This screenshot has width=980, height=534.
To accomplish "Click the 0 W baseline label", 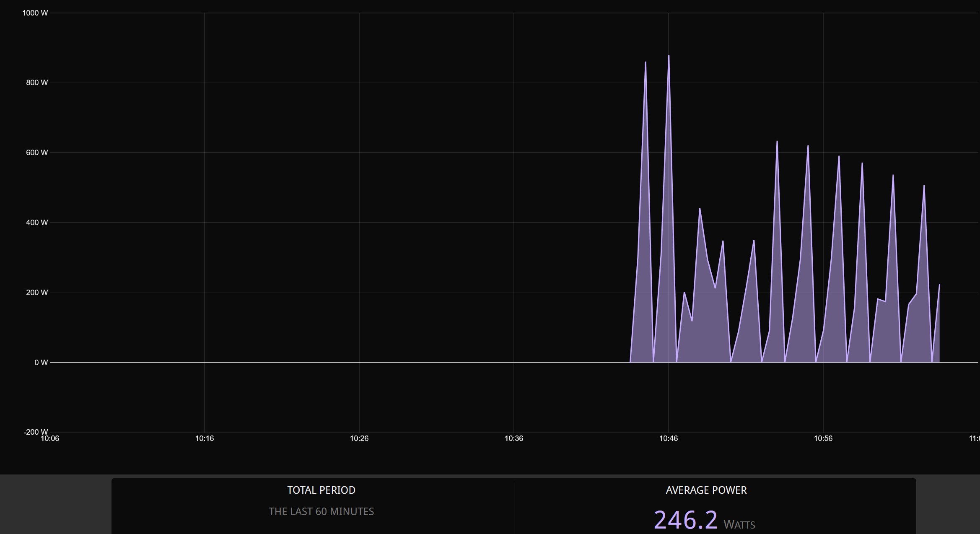I will (x=41, y=363).
